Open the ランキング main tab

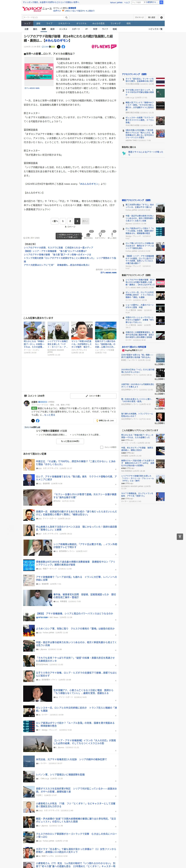[x=115, y=23]
